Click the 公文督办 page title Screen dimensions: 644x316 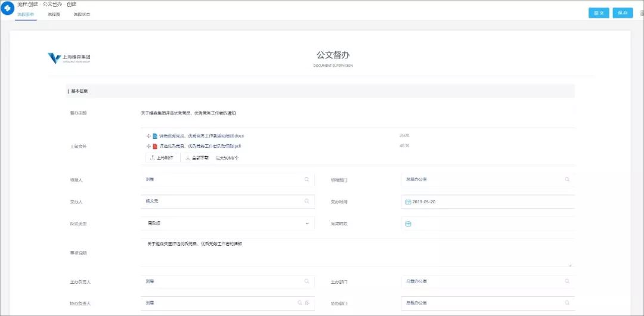(333, 55)
